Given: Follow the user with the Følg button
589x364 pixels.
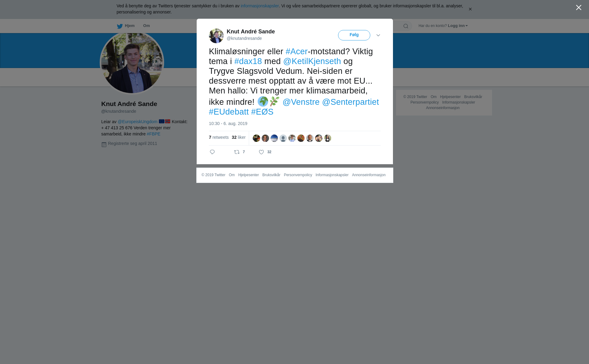Looking at the screenshot, I should point(354,35).
